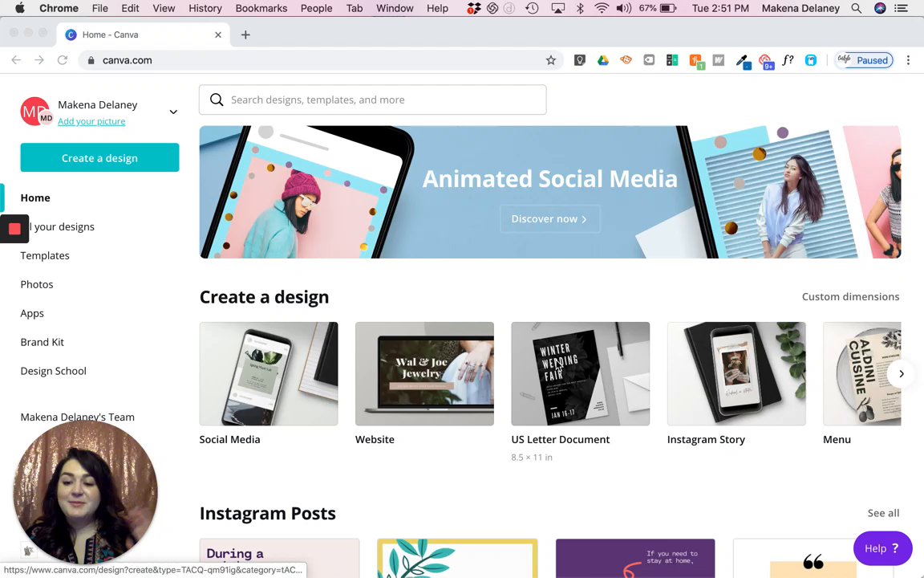Open Wi-Fi menu bar icon

pos(601,8)
